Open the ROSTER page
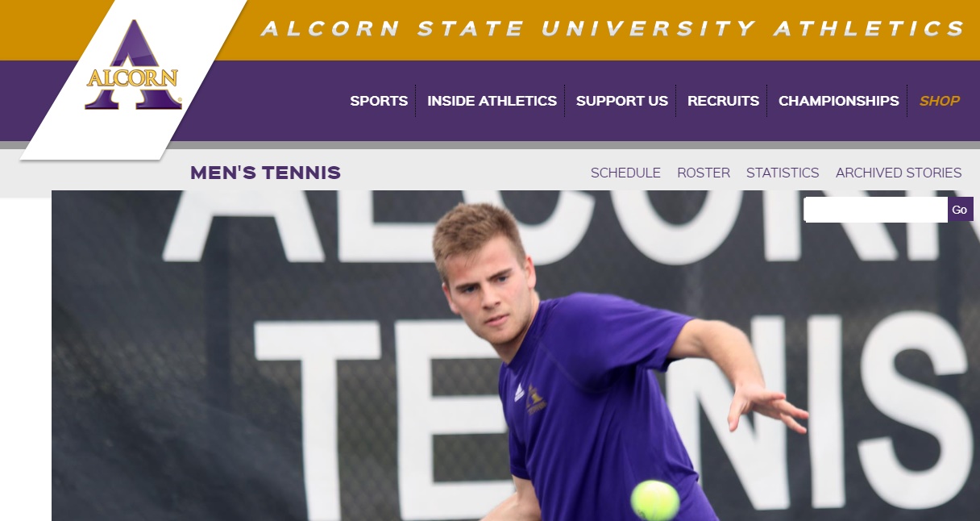This screenshot has height=521, width=980. pyautogui.click(x=704, y=173)
